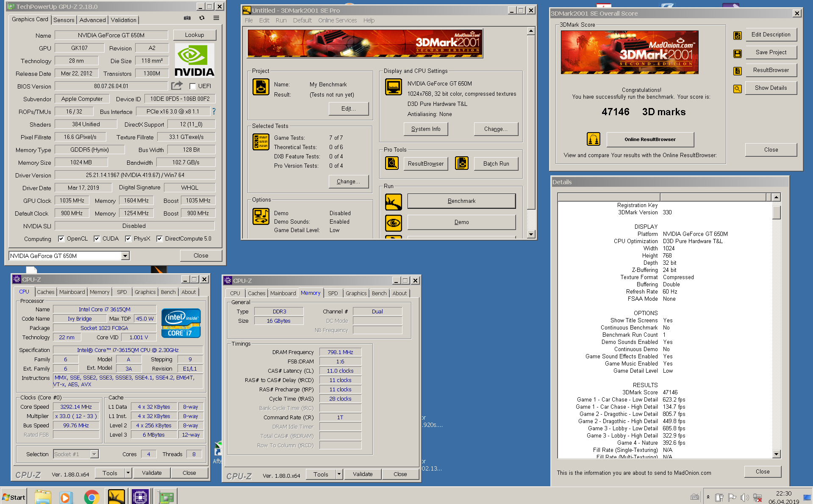Click the Details list scroll-up arrow

(776, 197)
